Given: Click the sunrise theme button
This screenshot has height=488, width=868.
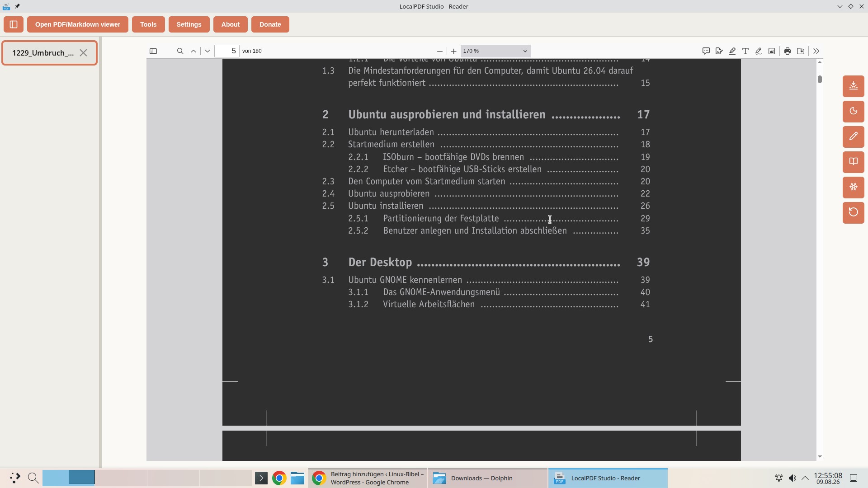Looking at the screenshot, I should (x=854, y=86).
